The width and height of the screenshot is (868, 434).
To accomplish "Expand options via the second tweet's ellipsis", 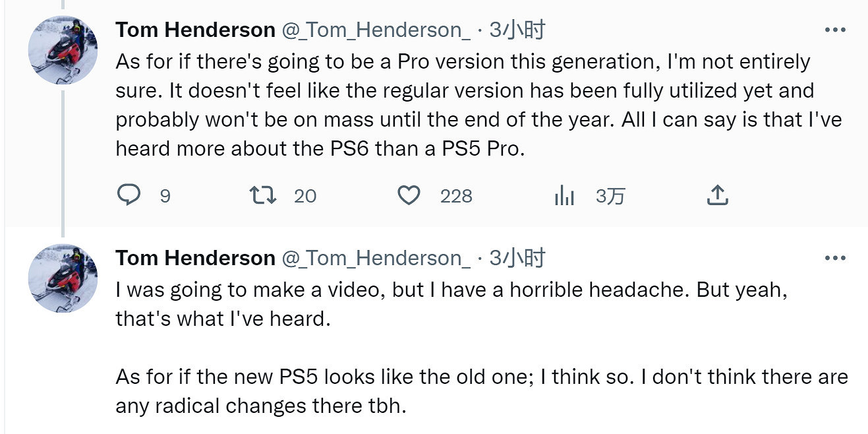I will click(x=834, y=257).
